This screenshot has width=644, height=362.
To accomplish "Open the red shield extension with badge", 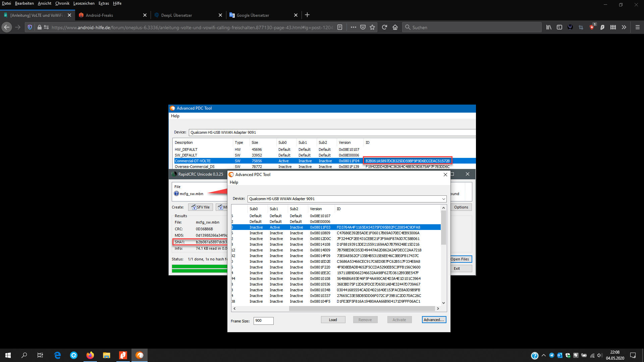I will point(592,27).
